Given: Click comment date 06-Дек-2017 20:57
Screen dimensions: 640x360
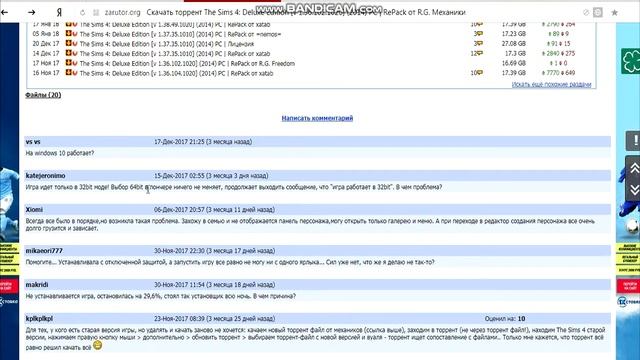Looking at the screenshot, I should coord(180,210).
